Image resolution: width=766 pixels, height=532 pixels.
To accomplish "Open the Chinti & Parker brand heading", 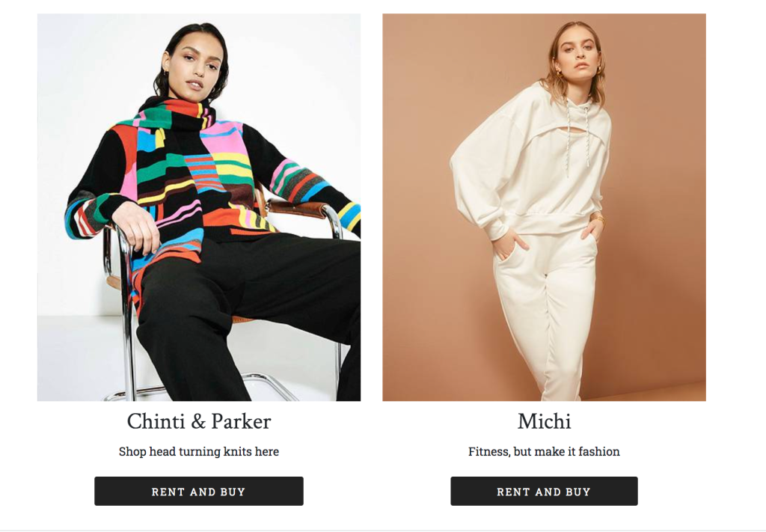I will coord(199,421).
